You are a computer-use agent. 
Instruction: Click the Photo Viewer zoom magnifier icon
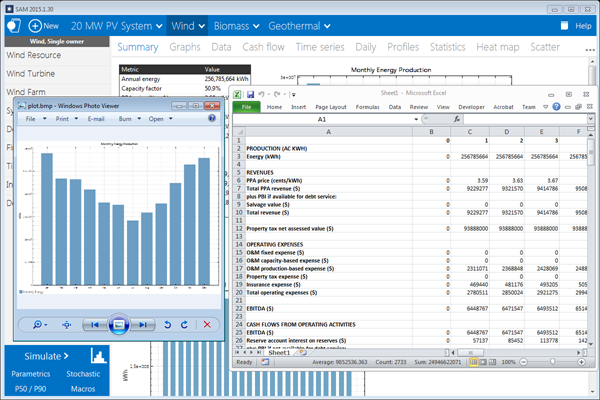39,324
